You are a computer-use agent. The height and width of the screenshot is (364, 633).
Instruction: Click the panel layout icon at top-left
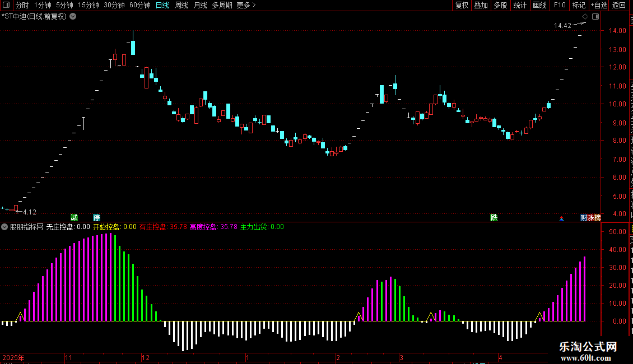point(6,5)
